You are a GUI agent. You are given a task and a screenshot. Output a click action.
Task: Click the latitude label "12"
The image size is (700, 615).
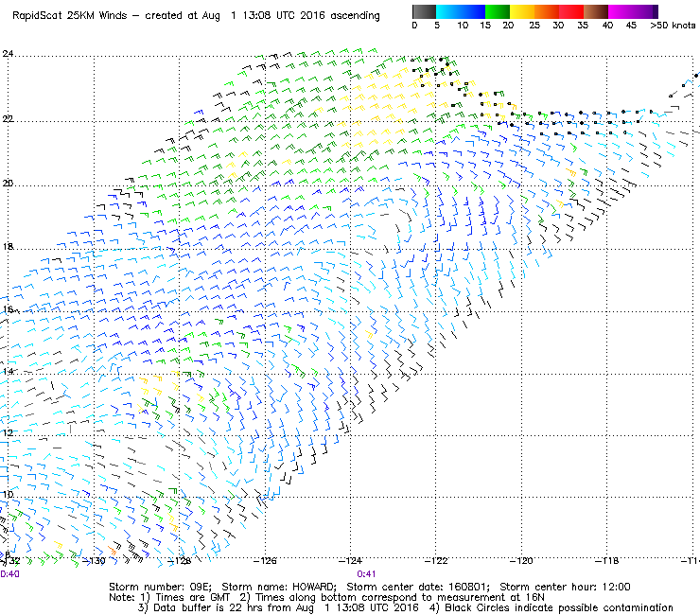(8, 432)
